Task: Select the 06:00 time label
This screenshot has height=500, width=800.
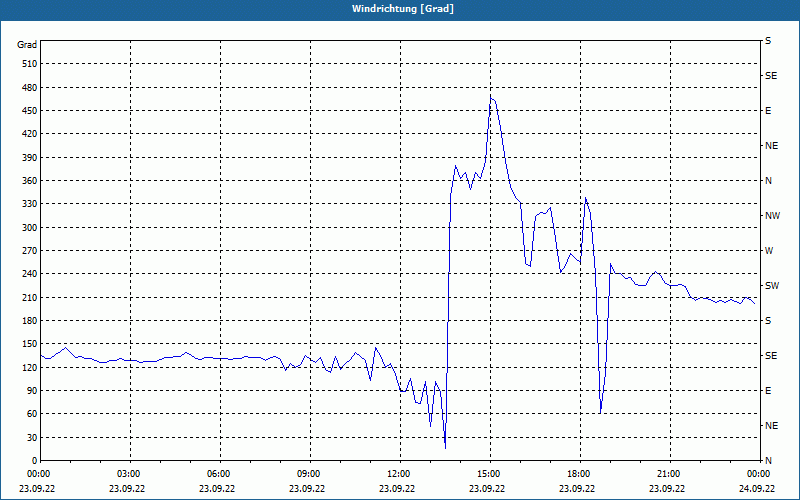Action: coord(219,474)
